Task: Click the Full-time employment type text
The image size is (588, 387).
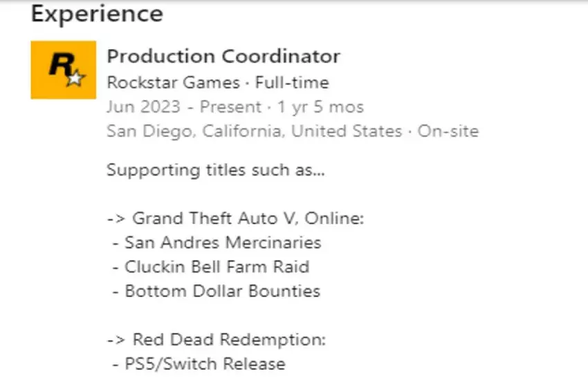Action: pos(292,83)
